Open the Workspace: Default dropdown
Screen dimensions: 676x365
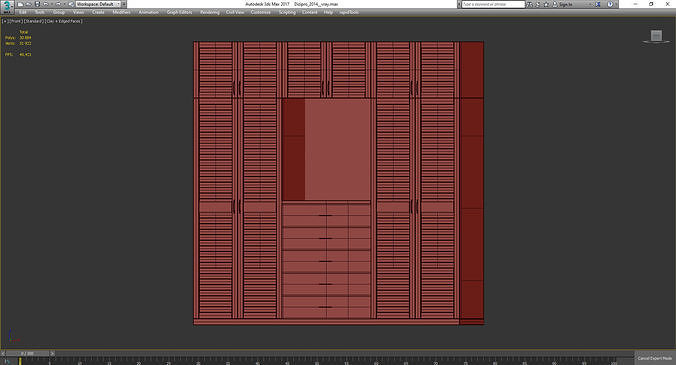pos(98,4)
